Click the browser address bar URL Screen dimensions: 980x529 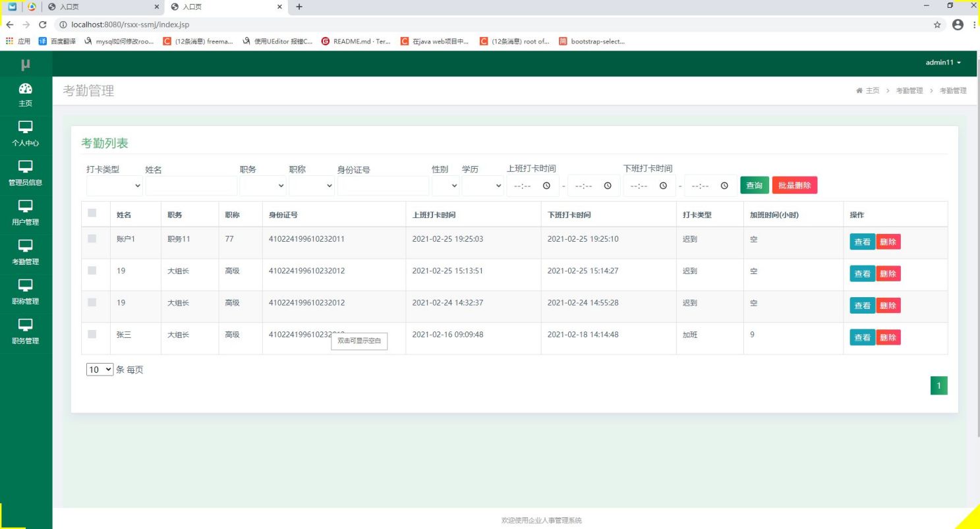coord(130,24)
